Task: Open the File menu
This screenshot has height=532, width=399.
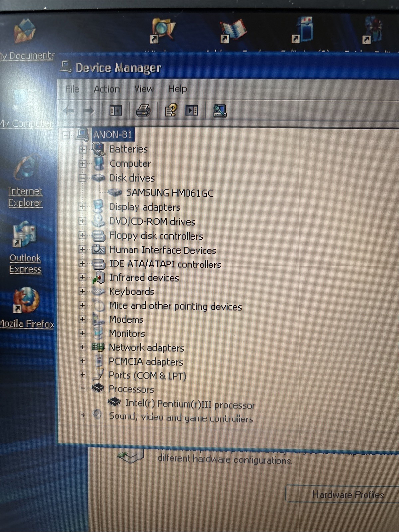Action: coord(72,89)
